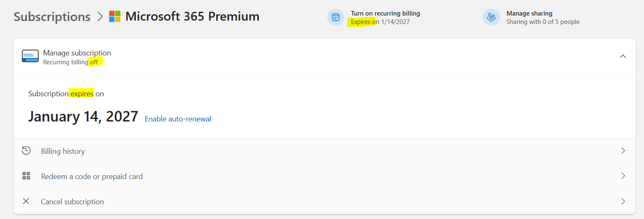Viewport: 644px width, 219px height.
Task: Click the recurring billing calendar icon
Action: (x=335, y=17)
